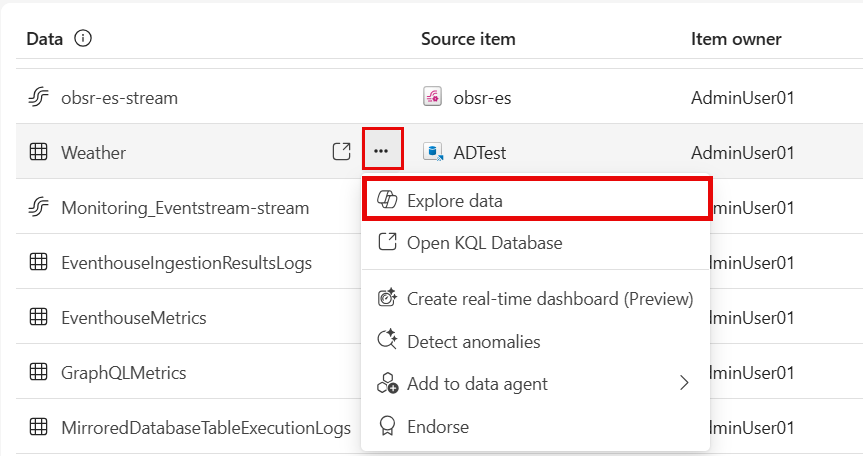This screenshot has width=863, height=456.
Task: Expand the Add to data agent submenu arrow
Action: (684, 383)
